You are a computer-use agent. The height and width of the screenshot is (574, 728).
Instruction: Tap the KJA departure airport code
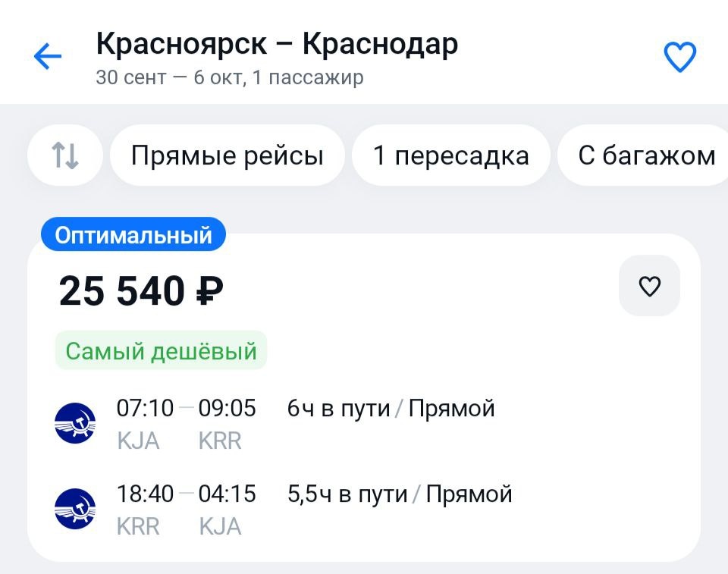tap(138, 441)
